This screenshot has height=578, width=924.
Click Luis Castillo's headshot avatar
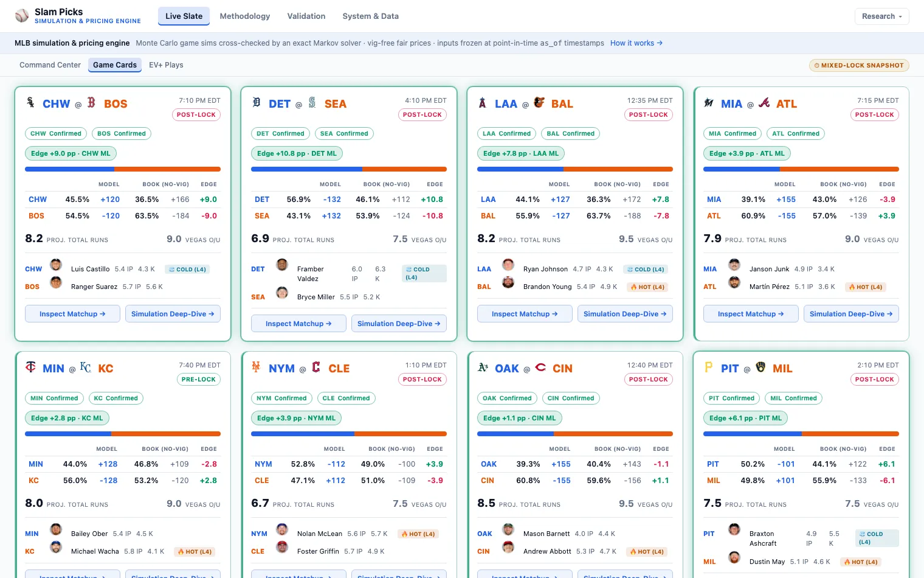click(56, 265)
